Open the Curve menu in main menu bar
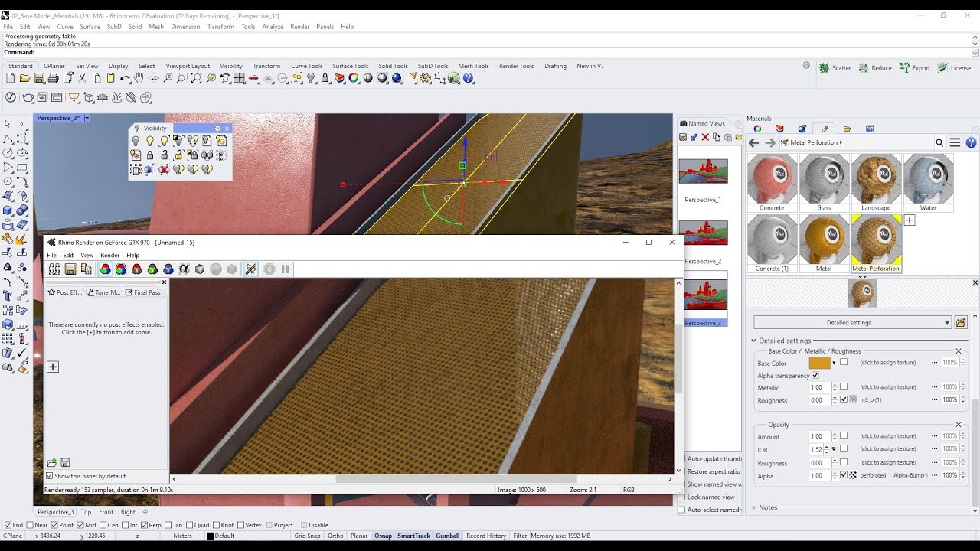This screenshot has height=551, width=980. click(65, 27)
